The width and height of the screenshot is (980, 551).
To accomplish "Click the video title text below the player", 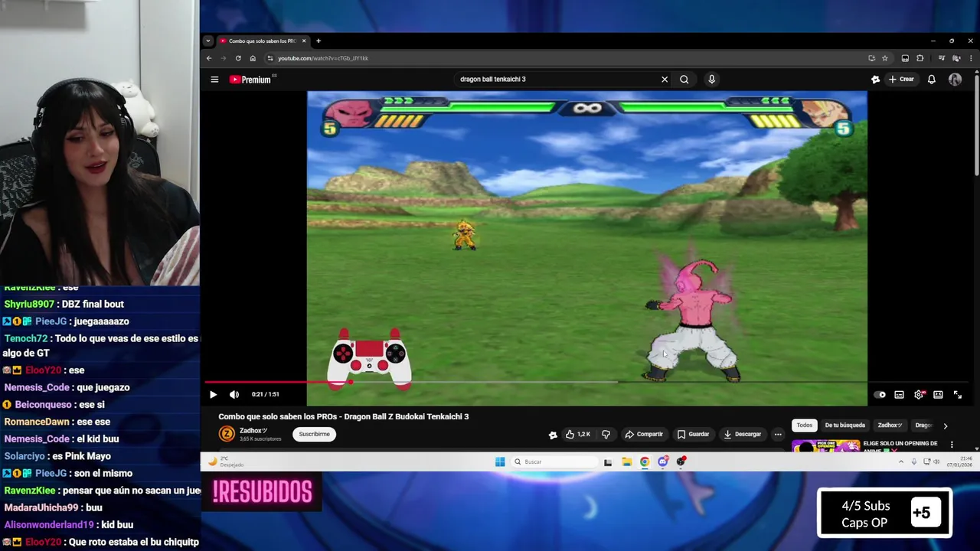I will (344, 416).
